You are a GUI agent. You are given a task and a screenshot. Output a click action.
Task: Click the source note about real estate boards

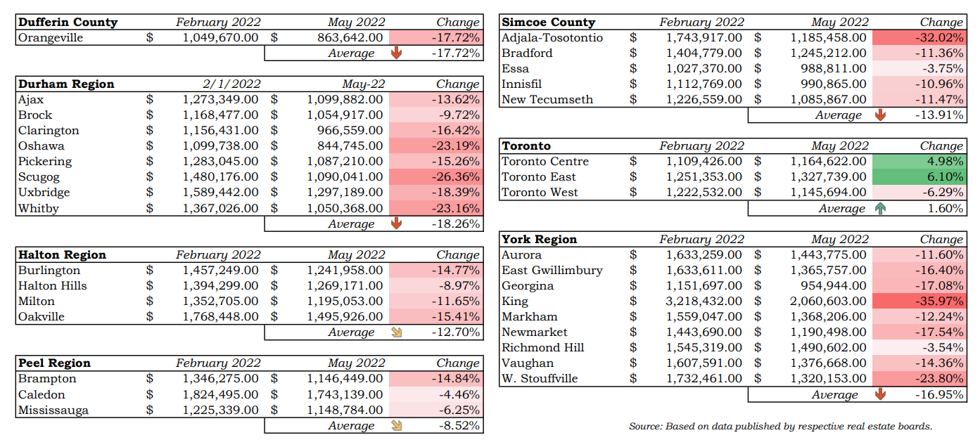coord(780,426)
